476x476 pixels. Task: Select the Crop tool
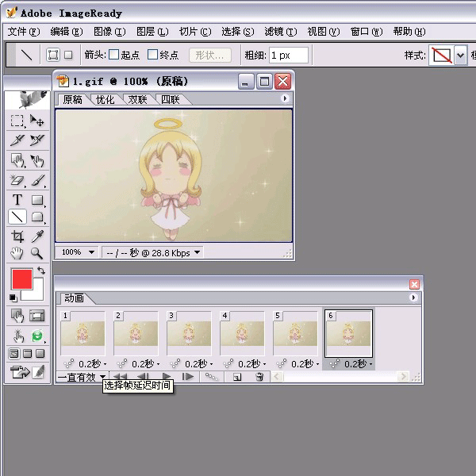(17, 236)
